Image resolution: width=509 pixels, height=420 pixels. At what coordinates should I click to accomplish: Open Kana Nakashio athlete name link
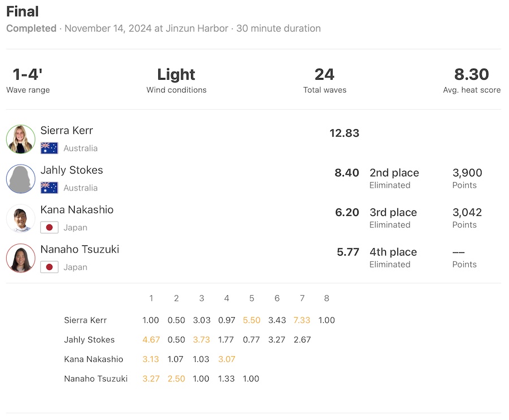[x=77, y=210]
